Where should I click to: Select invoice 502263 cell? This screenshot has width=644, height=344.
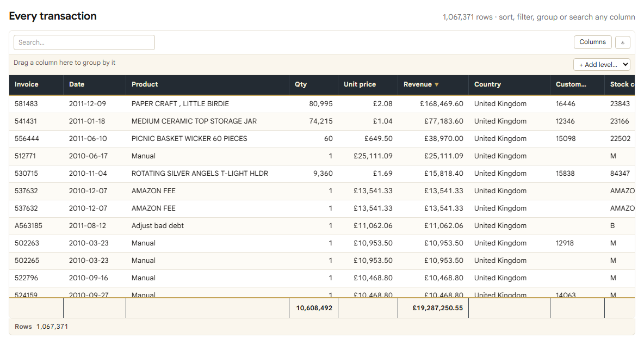(36, 243)
